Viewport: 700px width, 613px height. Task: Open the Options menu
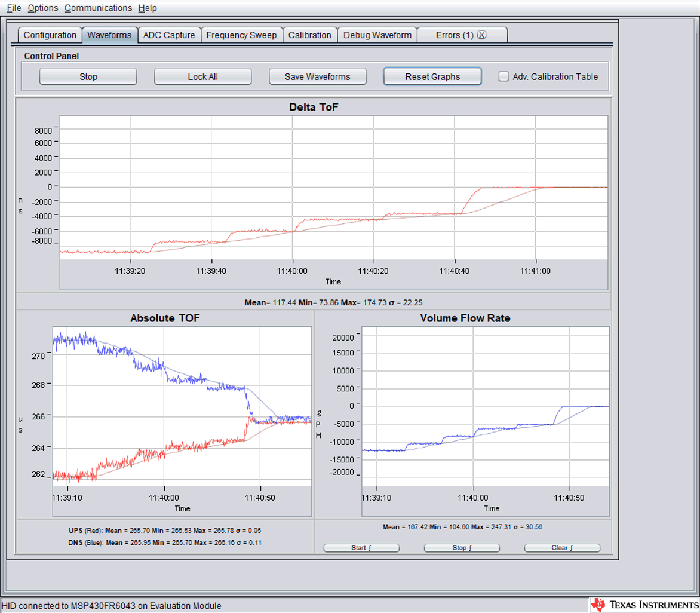[43, 8]
